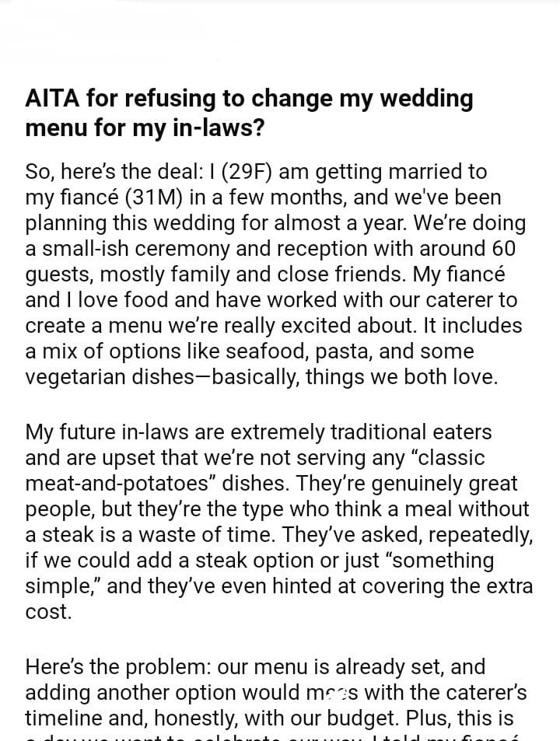Click the post title about wedding menu
This screenshot has height=741, width=560.
pos(249,112)
